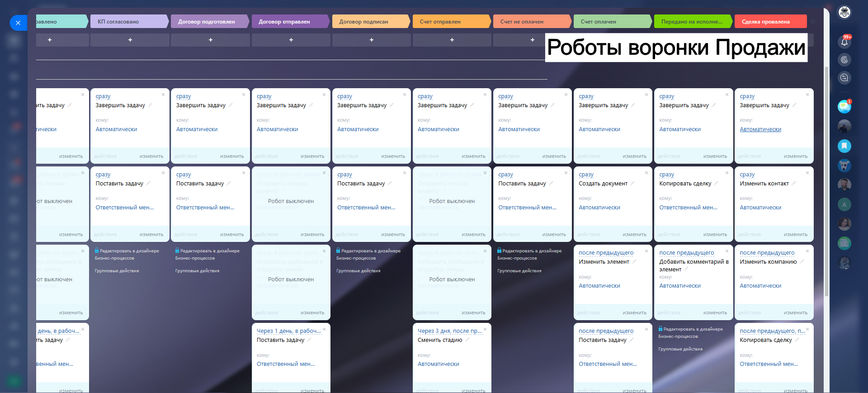Open notifications bell with 99+ badge
This screenshot has width=868, height=393.
(844, 42)
